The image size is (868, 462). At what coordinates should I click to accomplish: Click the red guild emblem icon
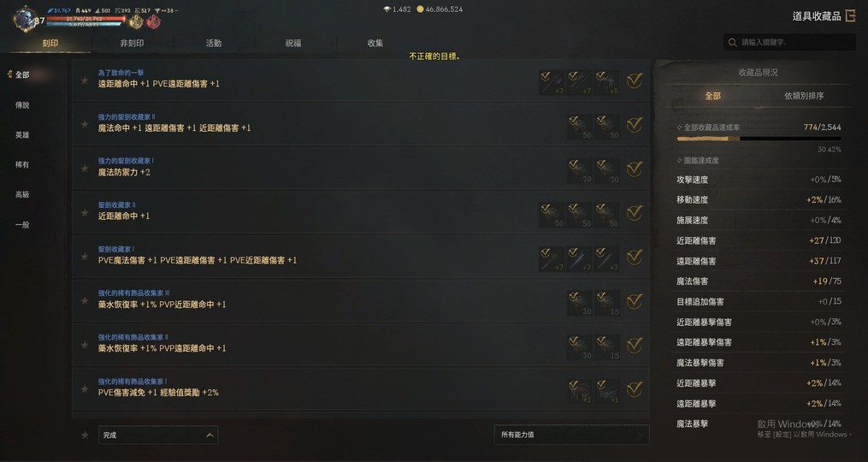tap(153, 22)
